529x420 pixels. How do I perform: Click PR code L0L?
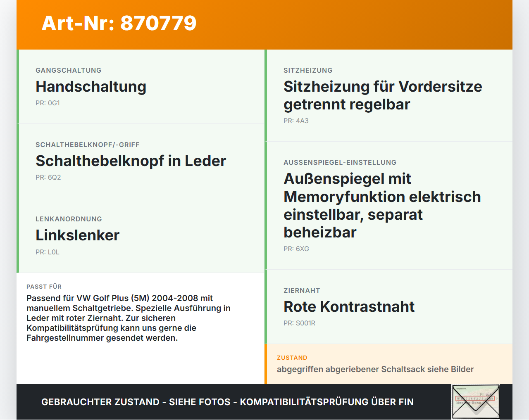tap(48, 252)
